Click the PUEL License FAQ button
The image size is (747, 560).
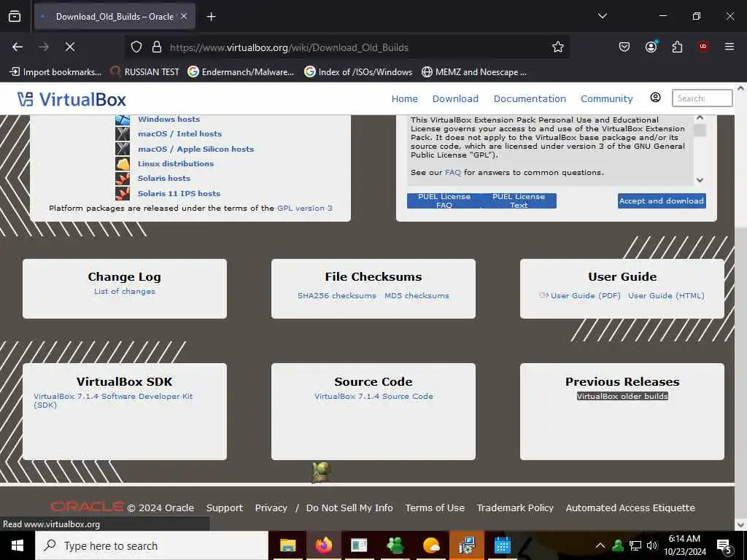pyautogui.click(x=444, y=201)
